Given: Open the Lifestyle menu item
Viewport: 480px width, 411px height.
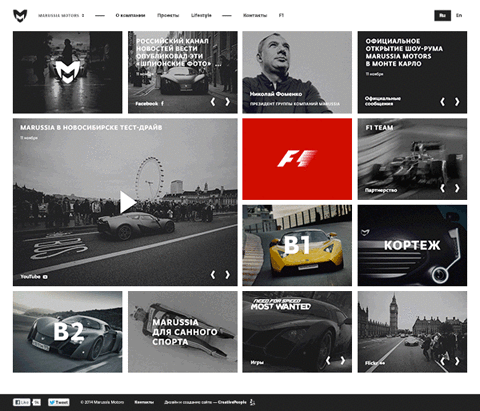Looking at the screenshot, I should pos(201,15).
